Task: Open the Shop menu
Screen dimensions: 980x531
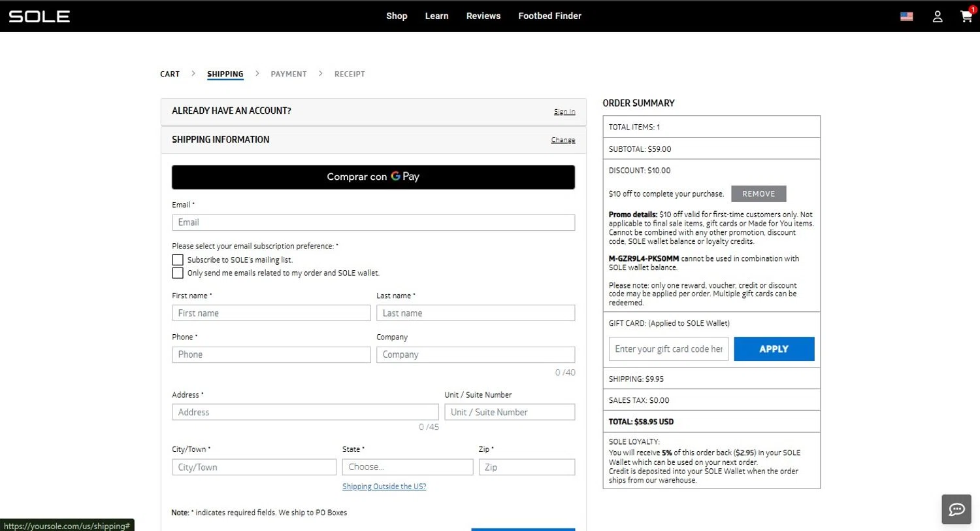Action: [397, 16]
